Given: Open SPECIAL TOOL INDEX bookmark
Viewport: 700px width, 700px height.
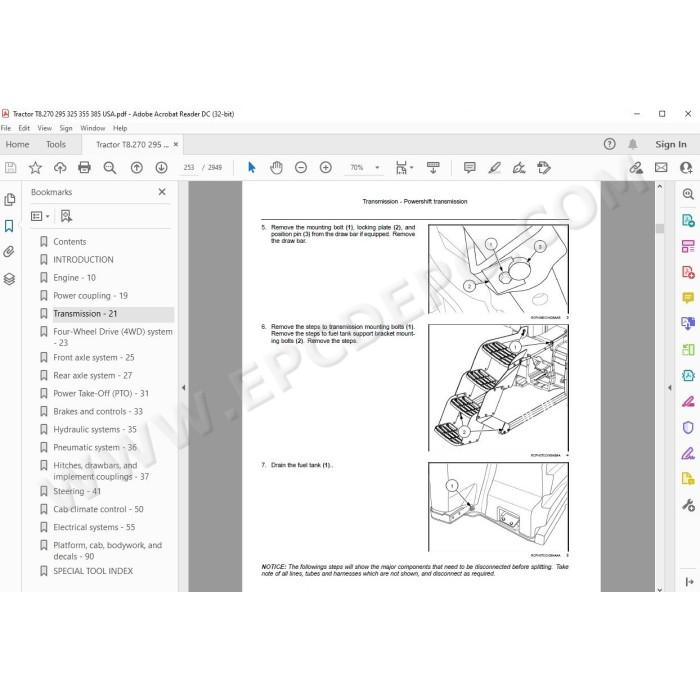Looking at the screenshot, I should (93, 571).
